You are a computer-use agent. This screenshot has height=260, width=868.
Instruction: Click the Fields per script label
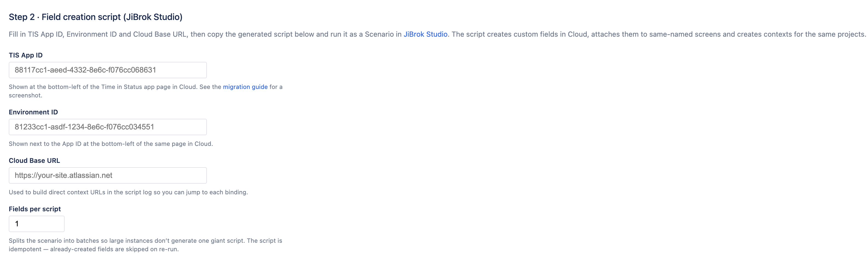pyautogui.click(x=34, y=209)
